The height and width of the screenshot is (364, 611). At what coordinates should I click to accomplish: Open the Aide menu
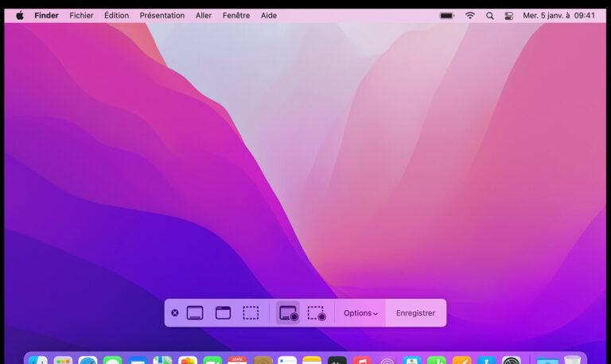tap(269, 16)
